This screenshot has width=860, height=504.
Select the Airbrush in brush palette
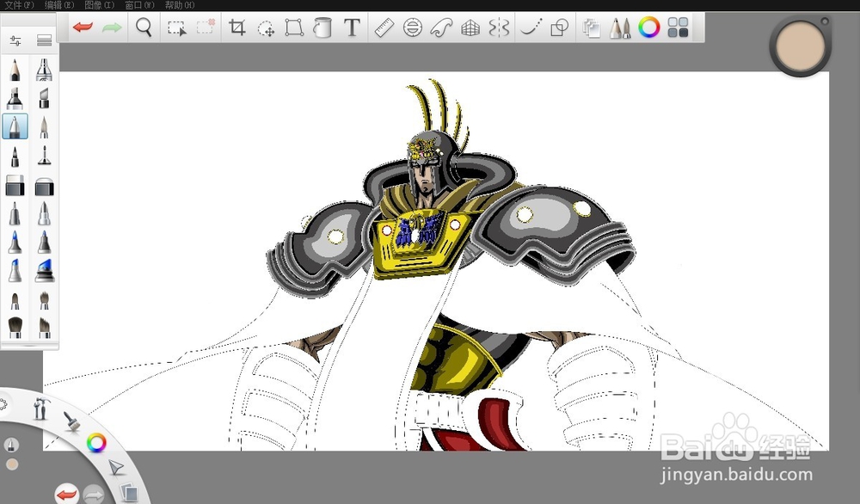click(44, 71)
